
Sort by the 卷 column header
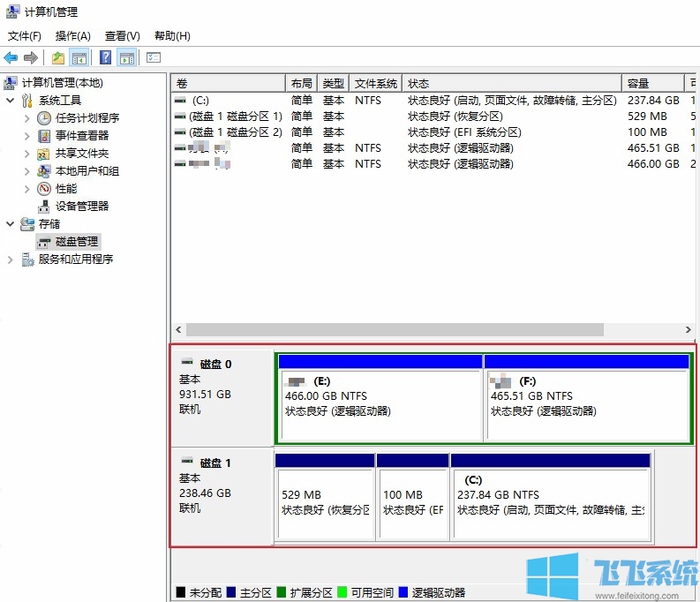tap(229, 84)
